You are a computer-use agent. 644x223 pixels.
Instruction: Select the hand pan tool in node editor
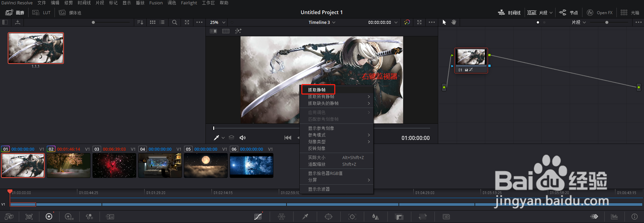point(454,22)
